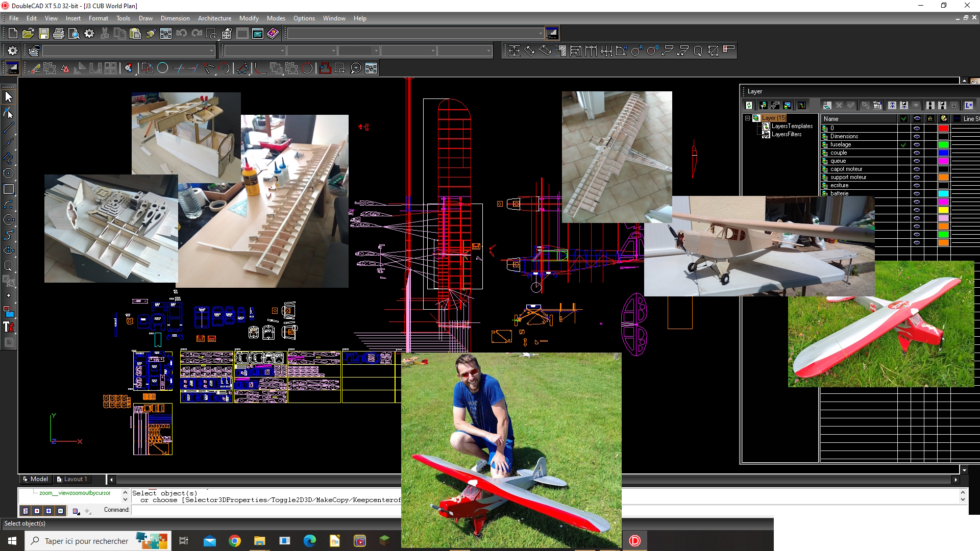Collapse the Layer (15) tree node
The width and height of the screenshot is (980, 551).
(747, 118)
